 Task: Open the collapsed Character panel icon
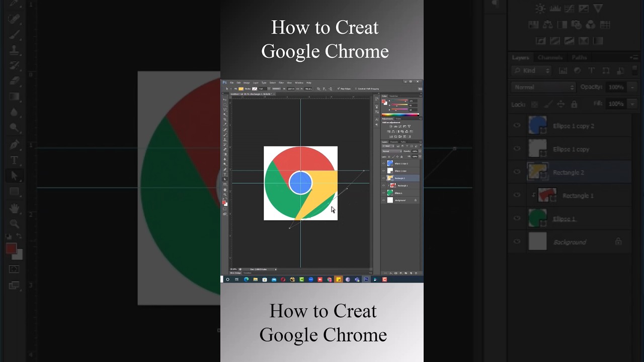click(x=377, y=120)
